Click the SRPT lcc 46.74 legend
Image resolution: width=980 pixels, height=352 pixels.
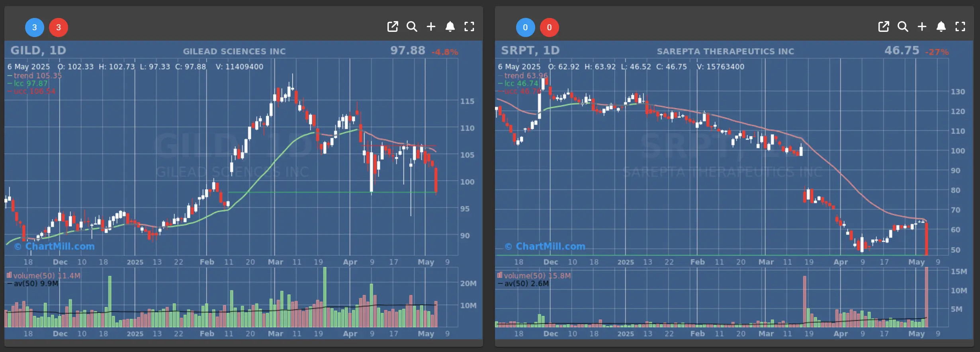pos(518,84)
